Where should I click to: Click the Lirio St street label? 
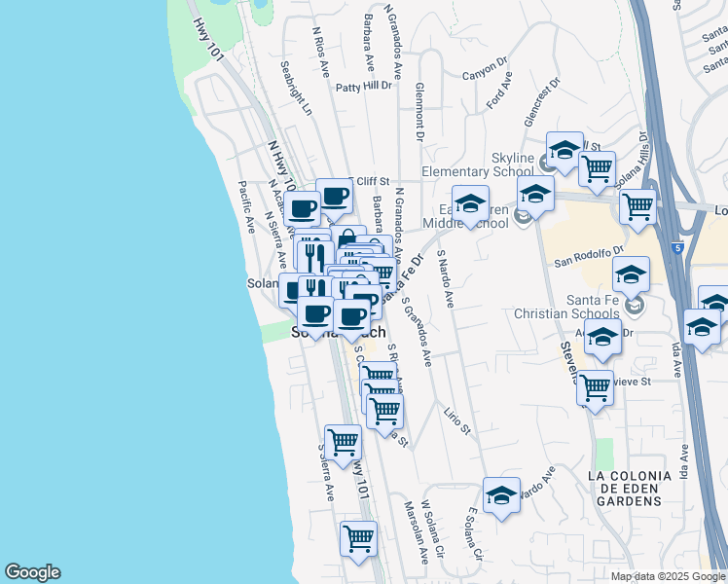click(457, 421)
